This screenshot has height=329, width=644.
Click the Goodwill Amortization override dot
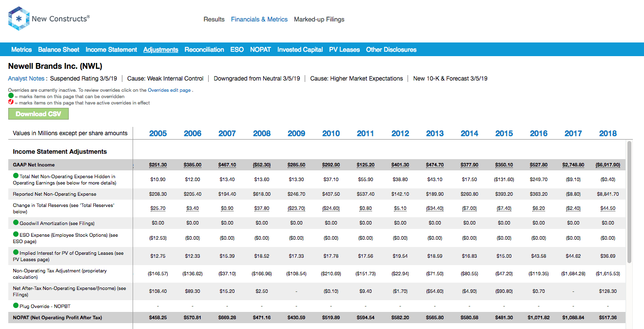click(16, 223)
